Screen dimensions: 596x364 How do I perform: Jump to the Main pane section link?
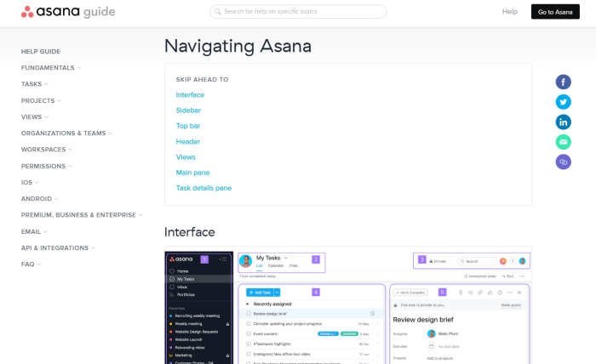pos(192,173)
